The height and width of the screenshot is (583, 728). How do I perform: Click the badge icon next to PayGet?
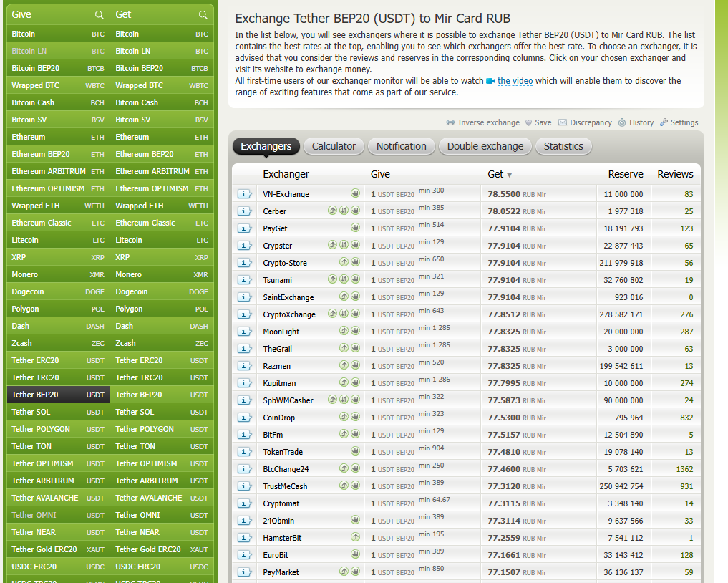tap(355, 228)
